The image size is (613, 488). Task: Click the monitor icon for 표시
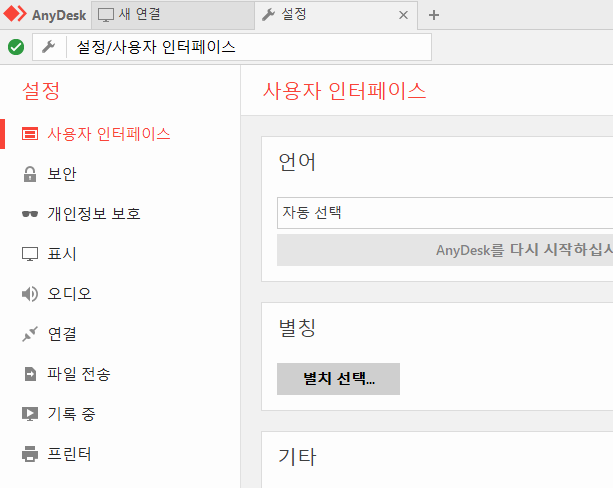click(30, 254)
